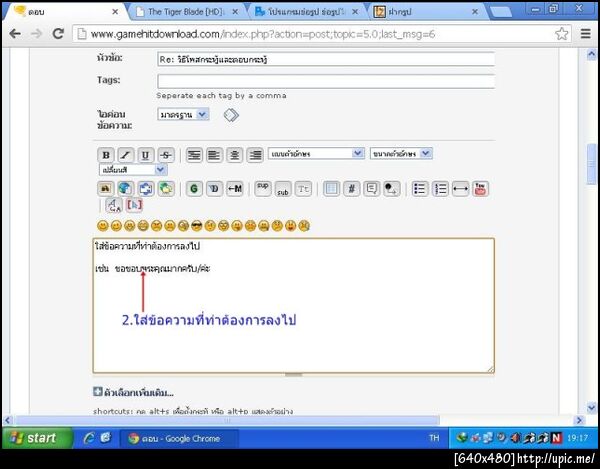This screenshot has width=600, height=469.
Task: Click into the subject field starting with Re:
Action: coord(326,59)
